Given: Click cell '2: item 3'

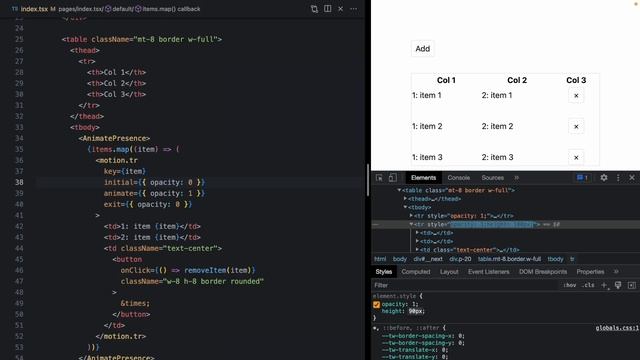Looking at the screenshot, I should 497,157.
